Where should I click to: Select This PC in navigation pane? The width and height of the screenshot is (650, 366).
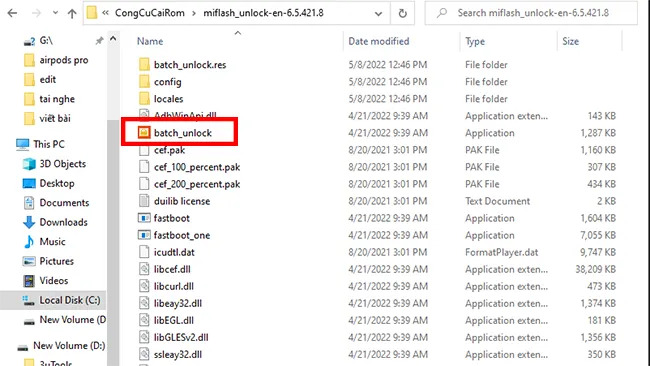tap(49, 144)
